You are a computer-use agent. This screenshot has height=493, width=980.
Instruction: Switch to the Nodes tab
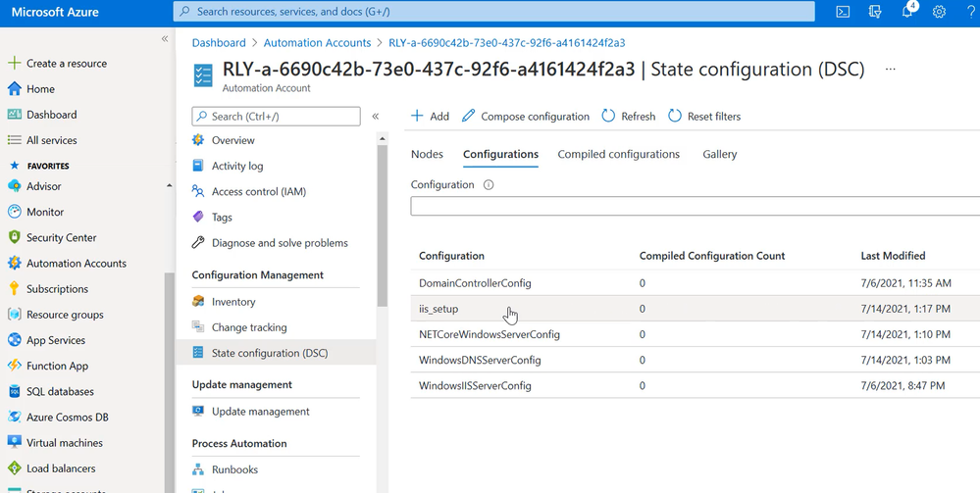427,154
